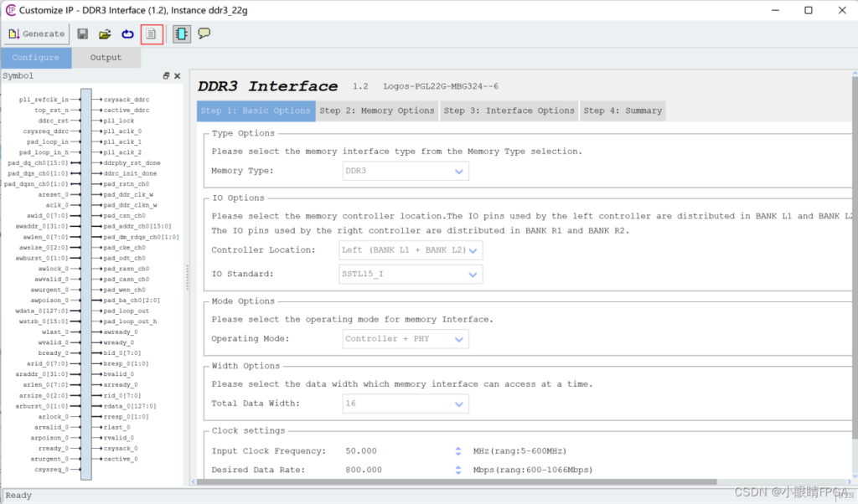Open Step 3: Interface Options tab
The width and height of the screenshot is (858, 504).
pos(509,111)
